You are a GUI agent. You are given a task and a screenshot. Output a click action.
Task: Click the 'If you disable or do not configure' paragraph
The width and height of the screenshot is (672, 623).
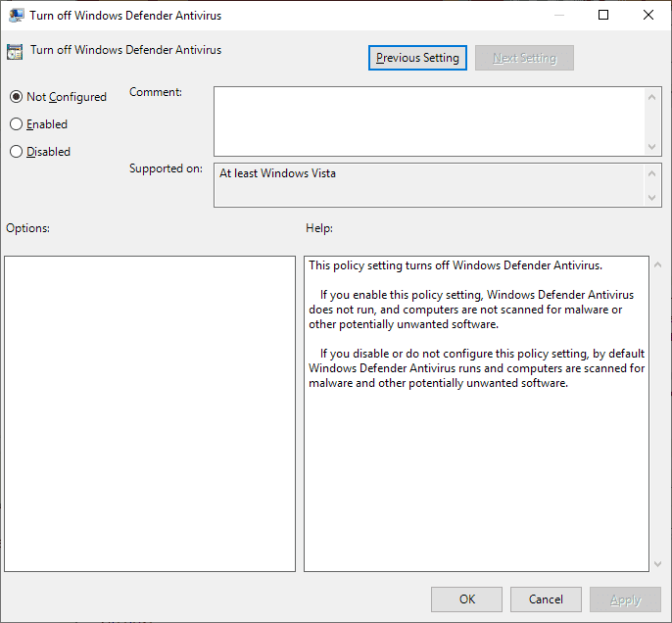coord(476,368)
